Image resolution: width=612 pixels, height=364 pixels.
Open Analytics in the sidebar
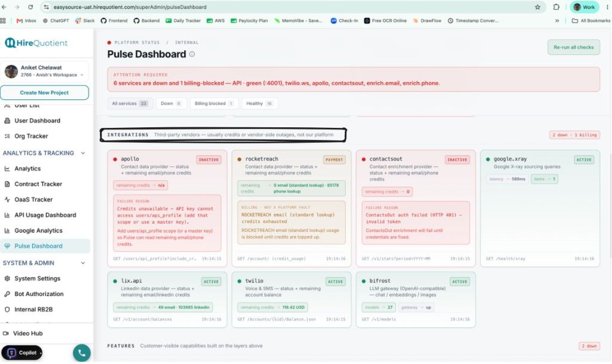(x=27, y=169)
